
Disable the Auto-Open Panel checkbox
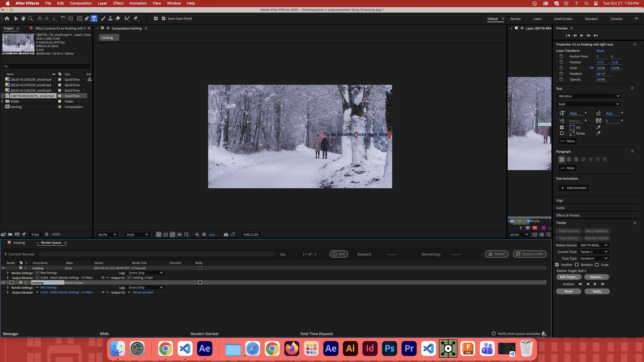tap(164, 19)
